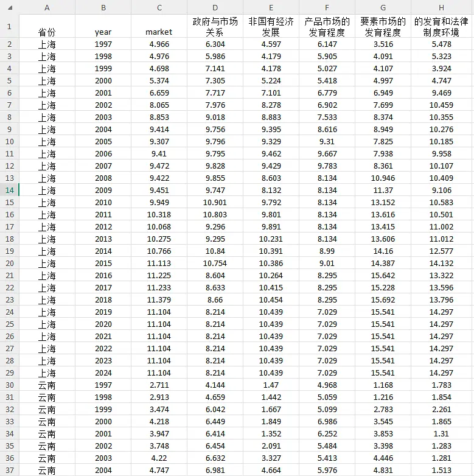The height and width of the screenshot is (476, 474).
Task: Select cell with value 9.395
Action: (271, 129)
